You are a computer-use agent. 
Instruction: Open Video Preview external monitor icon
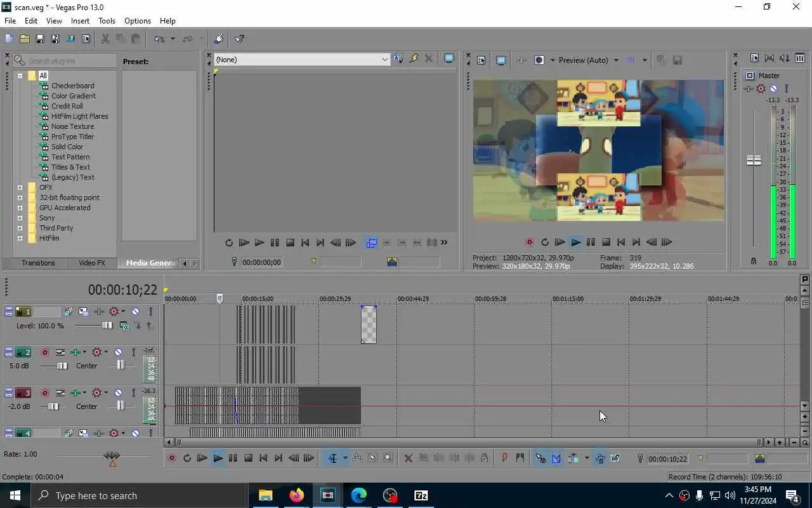coord(501,60)
